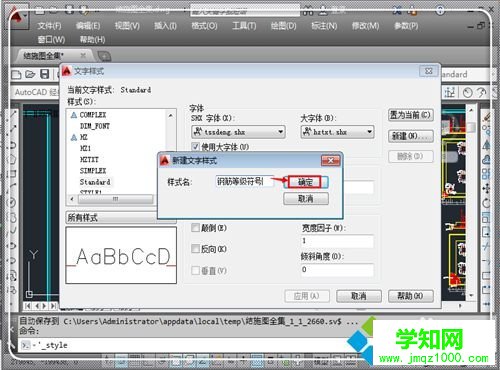This screenshot has width=500, height=370.
Task: Select Standard in the style list
Action: tap(95, 182)
